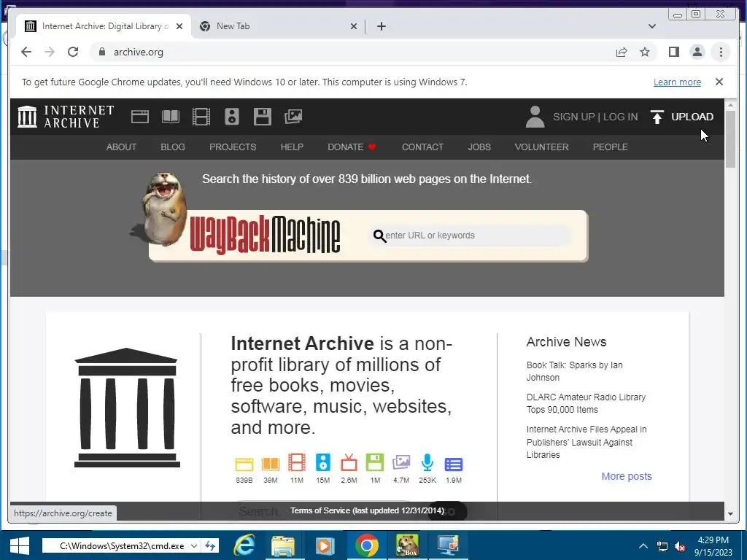747x560 pixels.
Task: Open the CONTACT menu item
Action: click(x=422, y=147)
